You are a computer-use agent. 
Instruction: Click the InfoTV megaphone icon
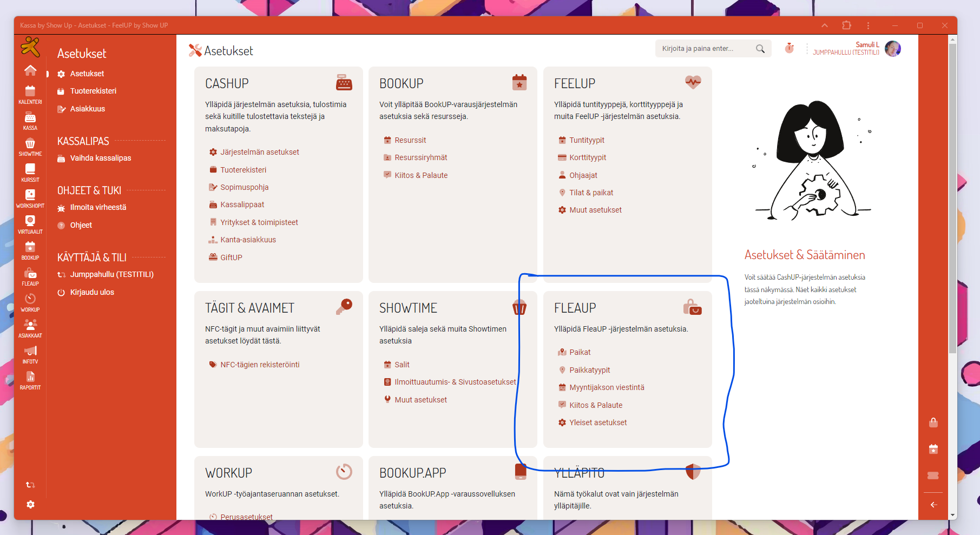click(x=30, y=354)
